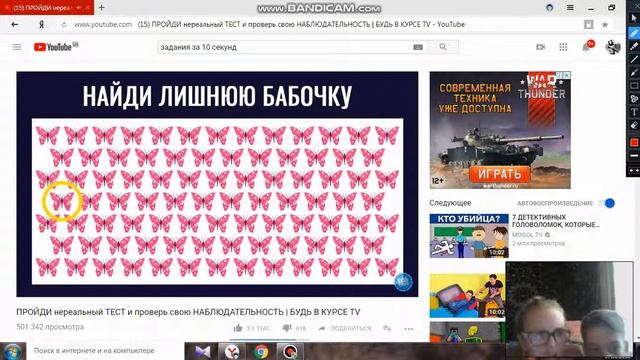Open a new browser tab with plus button

(102, 7)
